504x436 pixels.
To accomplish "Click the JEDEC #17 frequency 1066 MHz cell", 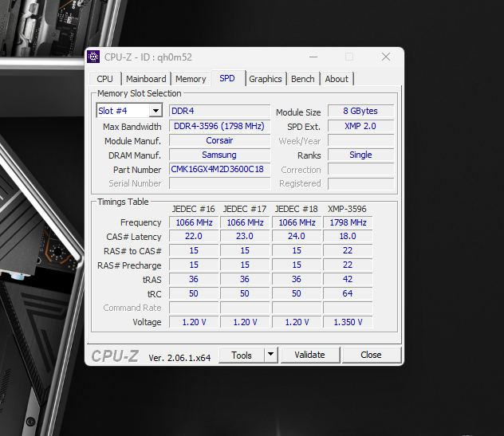I will tap(245, 222).
